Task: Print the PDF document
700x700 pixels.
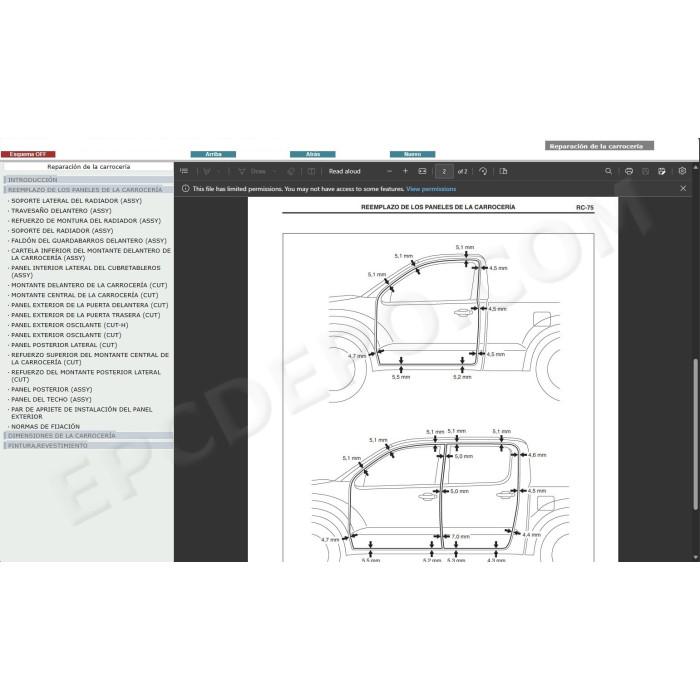Action: tap(629, 171)
